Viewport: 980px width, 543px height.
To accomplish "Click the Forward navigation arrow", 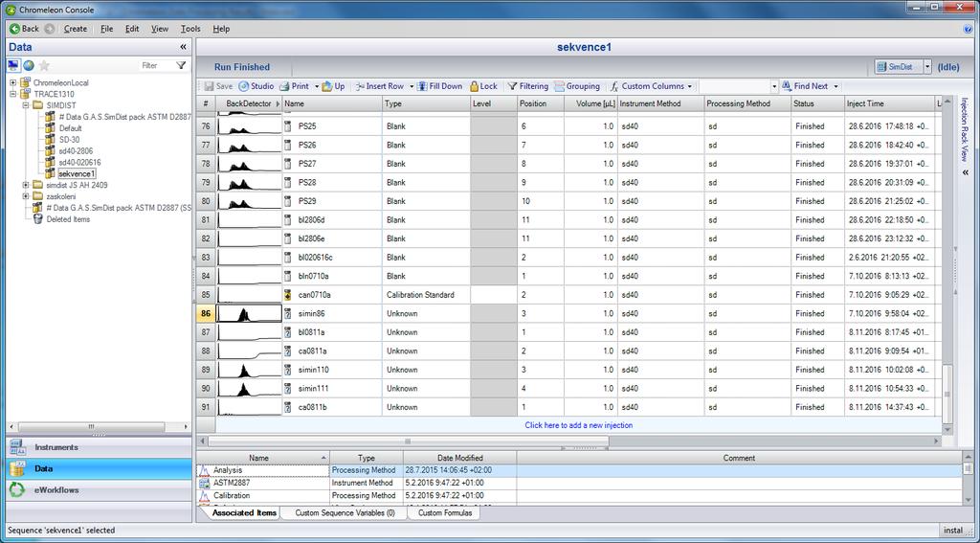I will [50, 29].
